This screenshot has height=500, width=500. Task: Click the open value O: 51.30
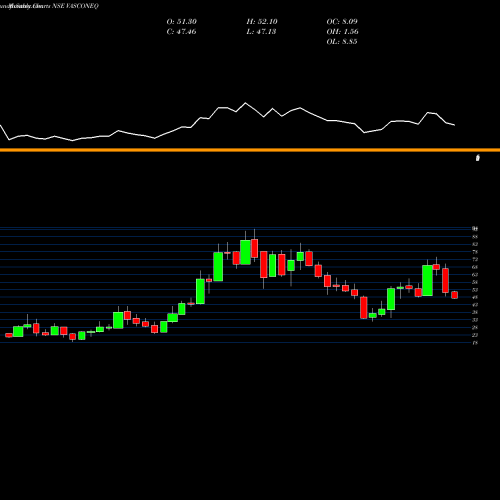(182, 22)
